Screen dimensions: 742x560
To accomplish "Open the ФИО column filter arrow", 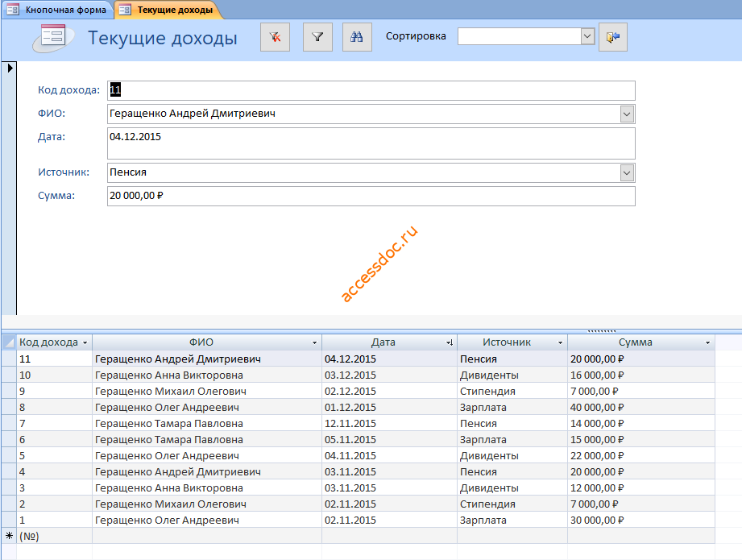I will (x=314, y=342).
